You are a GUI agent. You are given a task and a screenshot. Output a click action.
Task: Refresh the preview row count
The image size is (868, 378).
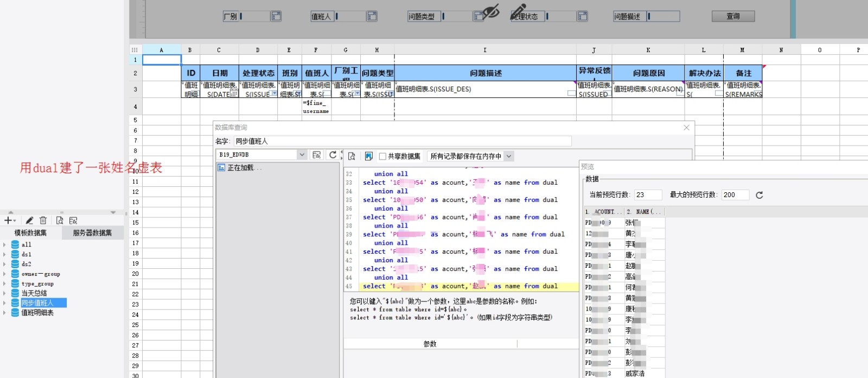[x=759, y=195]
